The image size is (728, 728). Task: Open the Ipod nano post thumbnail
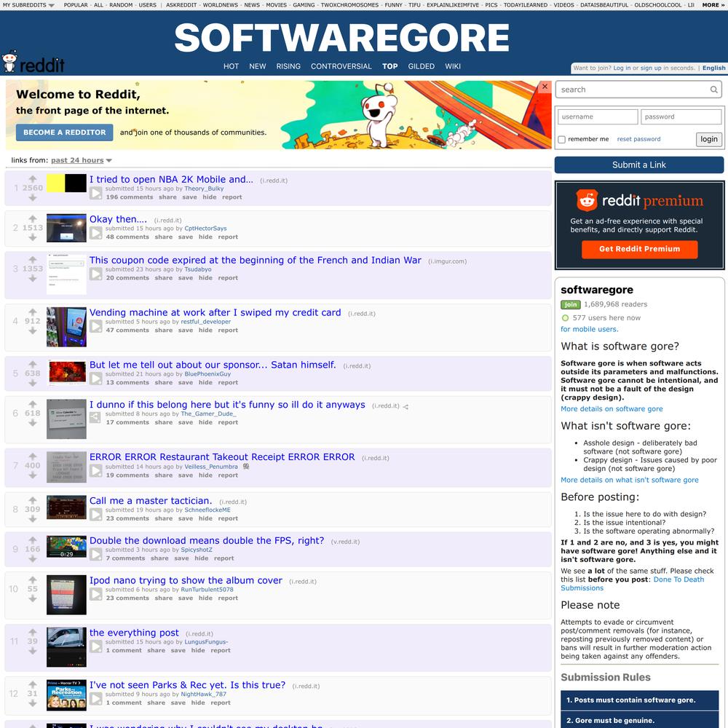(66, 595)
